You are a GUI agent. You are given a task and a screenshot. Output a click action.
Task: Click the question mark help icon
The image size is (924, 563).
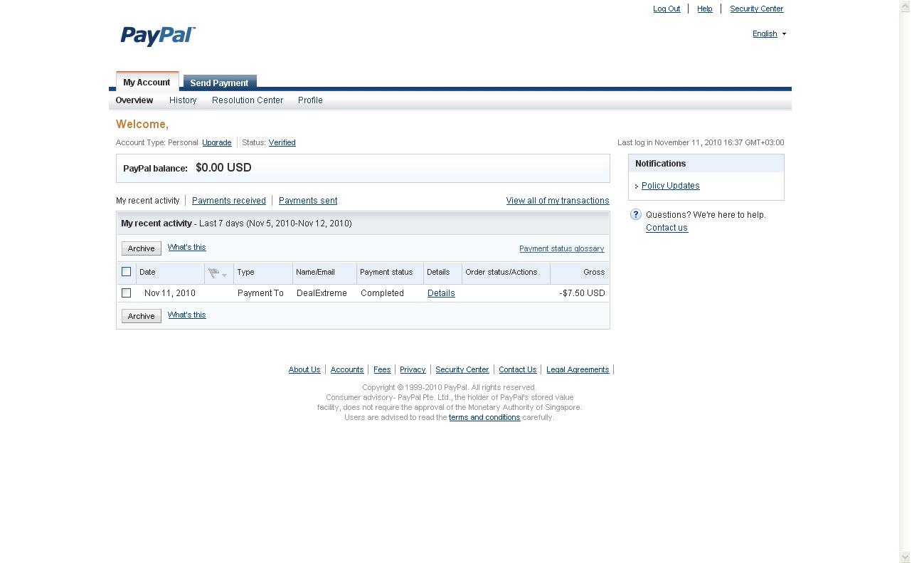[636, 214]
